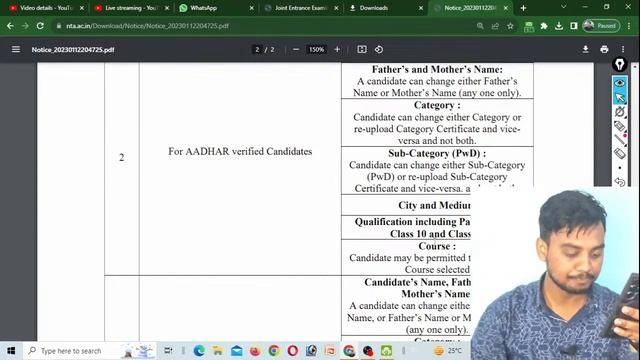Open the browser extensions puzzle menu
Image resolution: width=640 pixels, height=360 pixels.
[544, 26]
